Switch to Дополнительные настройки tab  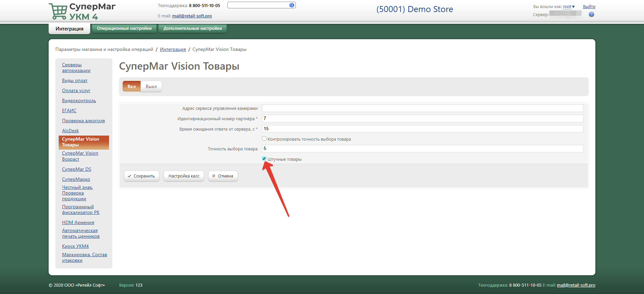(x=193, y=28)
